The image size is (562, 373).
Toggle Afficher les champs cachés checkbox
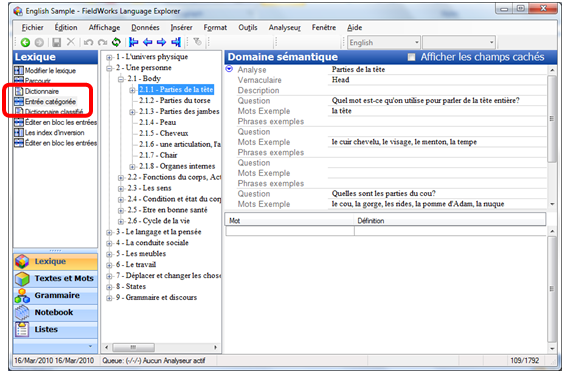pyautogui.click(x=411, y=57)
